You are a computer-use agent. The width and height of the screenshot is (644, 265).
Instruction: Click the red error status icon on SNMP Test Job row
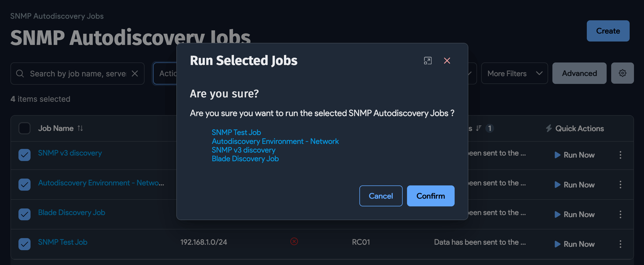294,242
